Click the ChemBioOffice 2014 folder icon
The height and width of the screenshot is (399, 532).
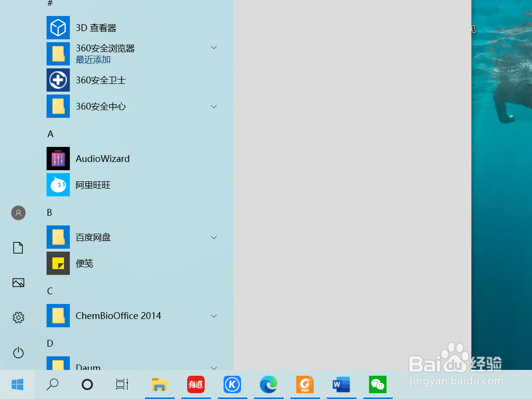coord(58,316)
